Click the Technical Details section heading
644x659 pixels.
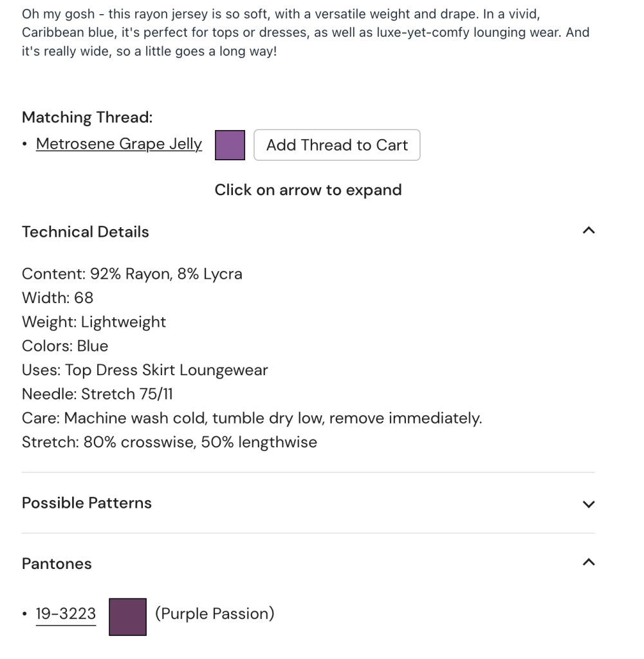[86, 232]
